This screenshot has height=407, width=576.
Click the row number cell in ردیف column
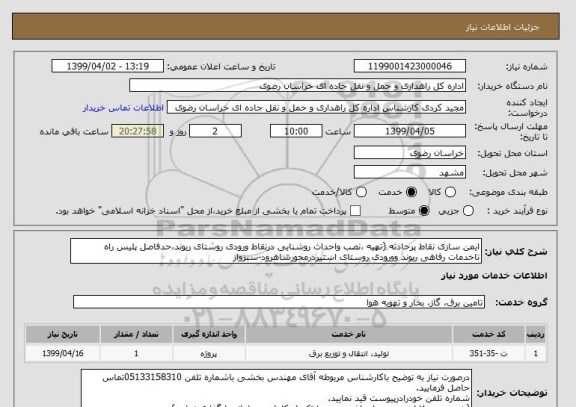[x=536, y=353]
